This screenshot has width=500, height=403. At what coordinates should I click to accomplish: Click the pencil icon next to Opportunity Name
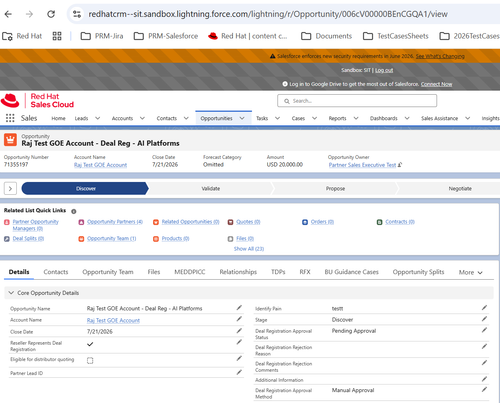[239, 308]
